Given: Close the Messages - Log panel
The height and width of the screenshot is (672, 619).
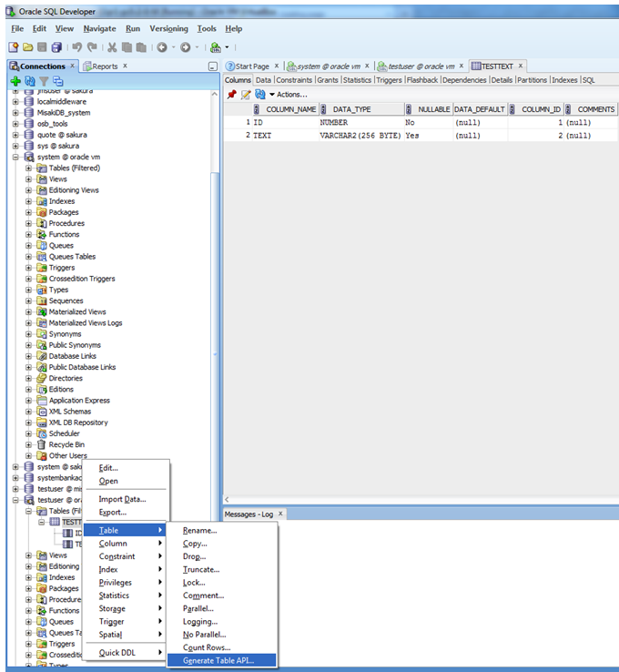Looking at the screenshot, I should click(x=280, y=514).
